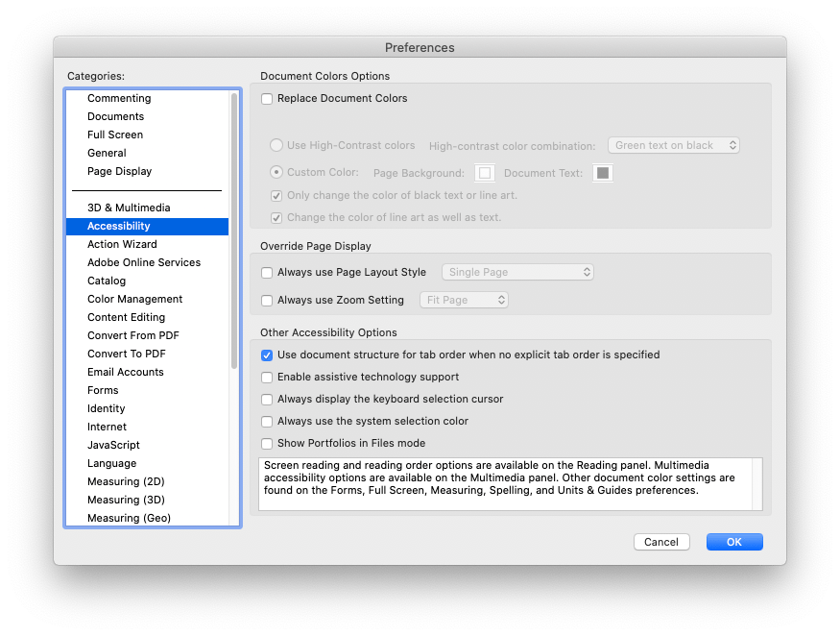Enable Always use Page Layout Style
The height and width of the screenshot is (636, 840).
click(266, 273)
